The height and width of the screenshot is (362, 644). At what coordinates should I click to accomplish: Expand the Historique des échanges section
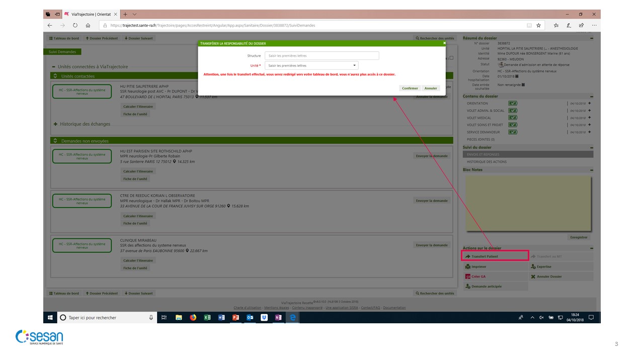pos(55,124)
